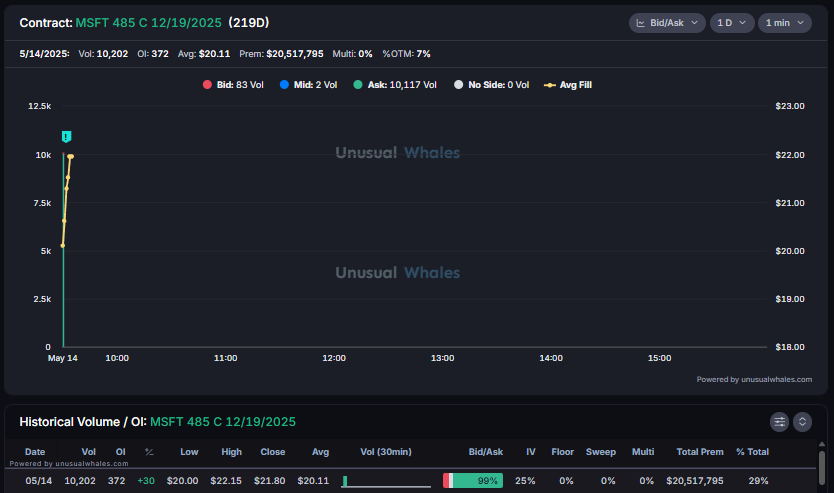Click the $22.15 High cell

(x=226, y=481)
